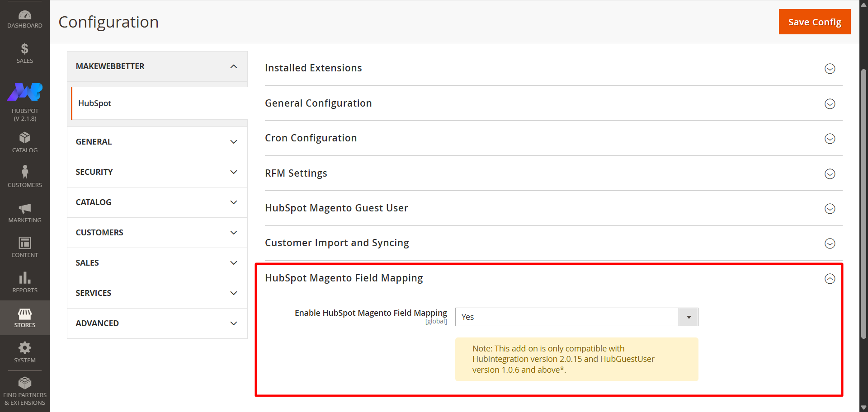Expand Cron Configuration with its circle arrow
The width and height of the screenshot is (868, 412).
click(x=830, y=139)
